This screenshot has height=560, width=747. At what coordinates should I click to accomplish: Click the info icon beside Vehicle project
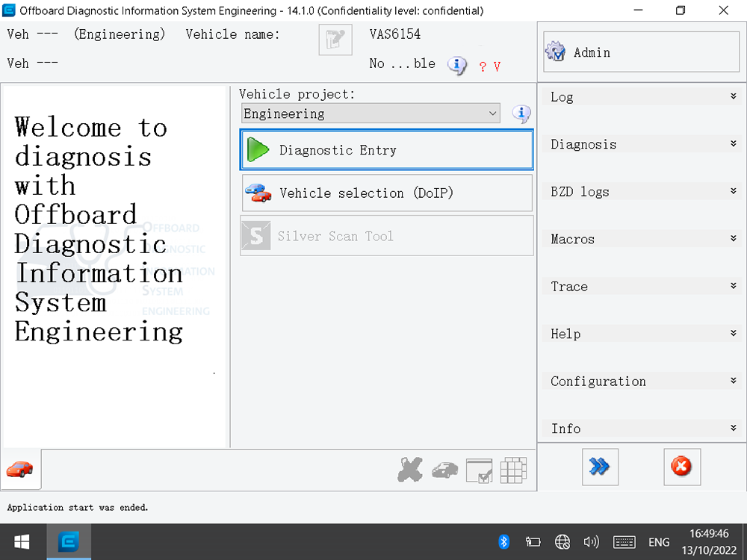tap(521, 113)
